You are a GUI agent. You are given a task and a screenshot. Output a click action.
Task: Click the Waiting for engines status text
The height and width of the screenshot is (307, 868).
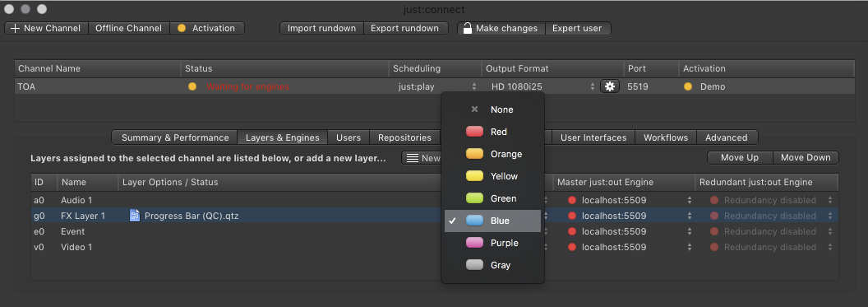pos(247,86)
